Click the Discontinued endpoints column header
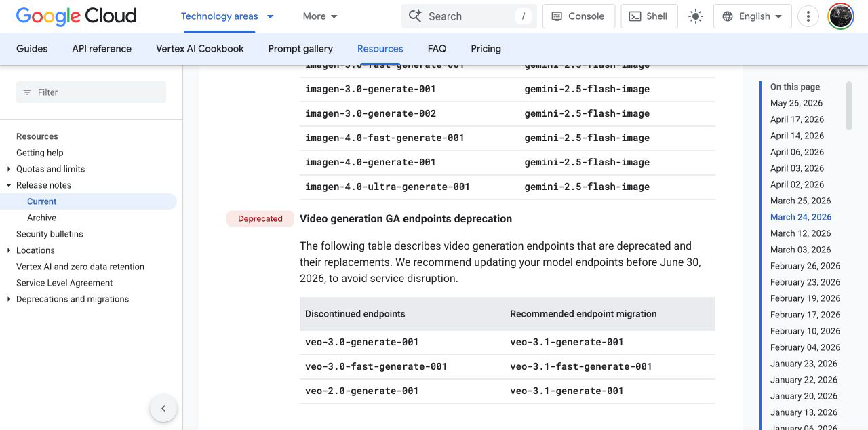This screenshot has width=868, height=430. point(355,314)
